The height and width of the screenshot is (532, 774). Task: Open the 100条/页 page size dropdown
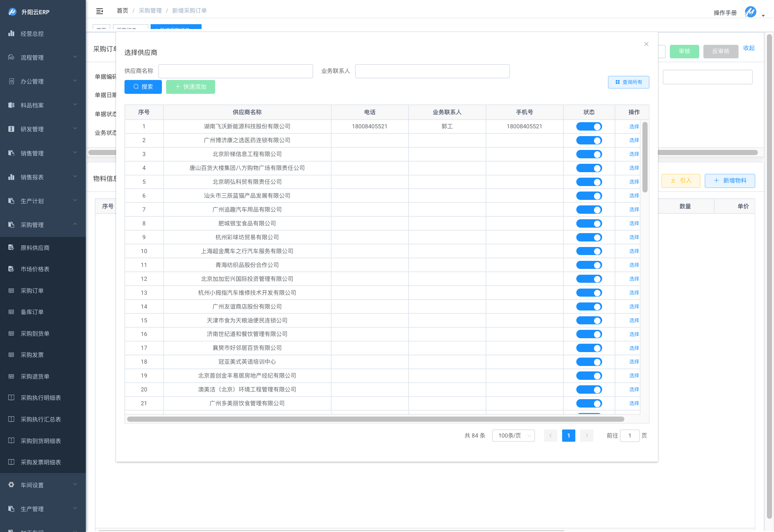[513, 436]
